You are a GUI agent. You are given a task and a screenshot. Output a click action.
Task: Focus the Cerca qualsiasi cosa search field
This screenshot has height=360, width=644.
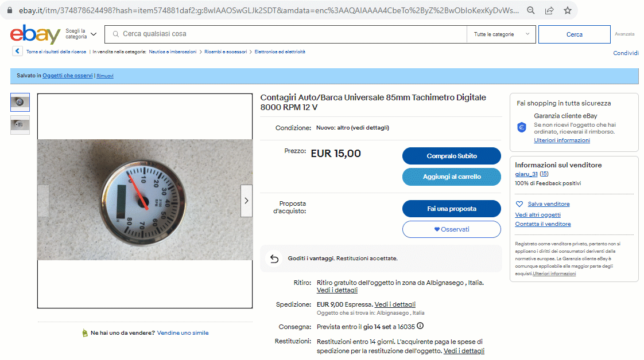[x=286, y=34]
